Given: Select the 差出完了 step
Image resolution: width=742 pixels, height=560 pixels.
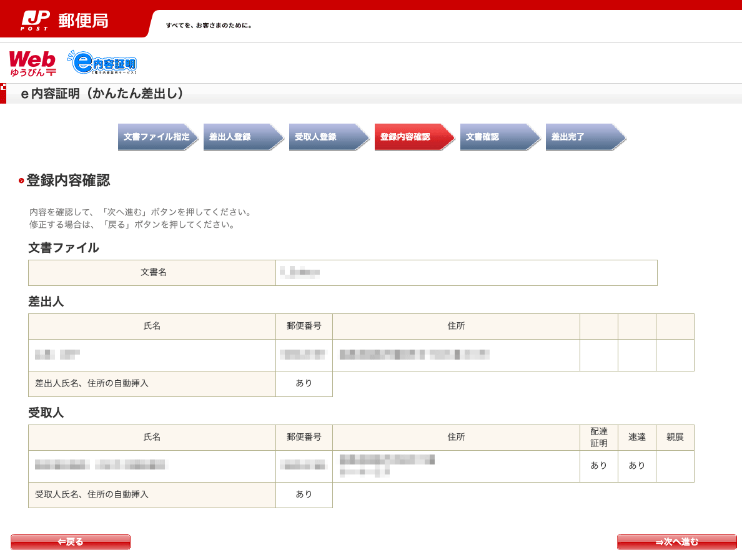Looking at the screenshot, I should tap(586, 137).
